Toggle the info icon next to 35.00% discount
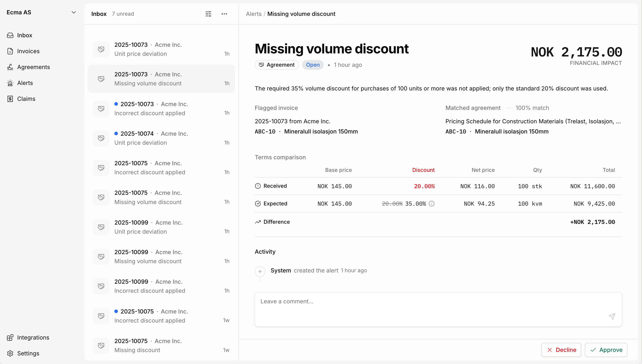642x364 pixels. (432, 203)
